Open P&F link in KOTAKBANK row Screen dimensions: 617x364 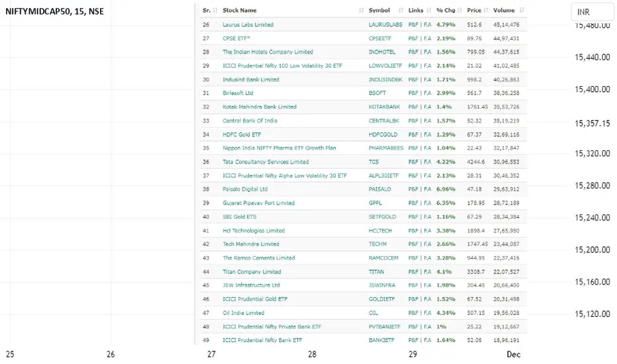point(413,107)
